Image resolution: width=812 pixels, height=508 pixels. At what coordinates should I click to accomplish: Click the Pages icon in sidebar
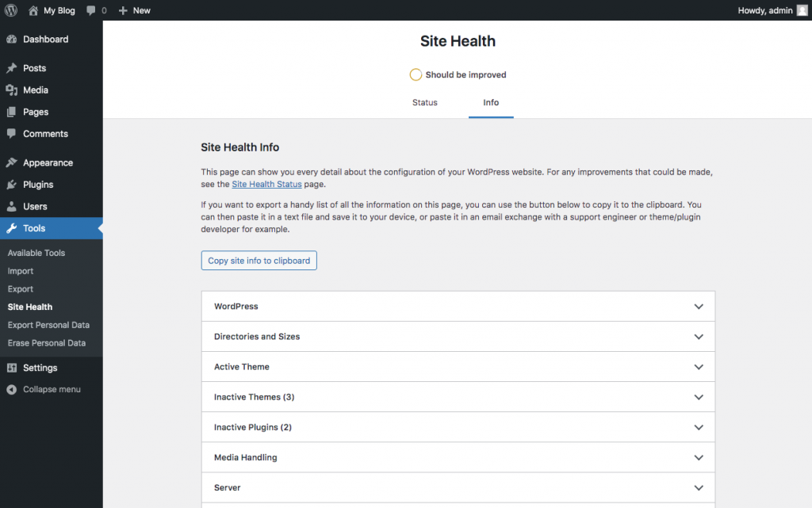(x=11, y=112)
